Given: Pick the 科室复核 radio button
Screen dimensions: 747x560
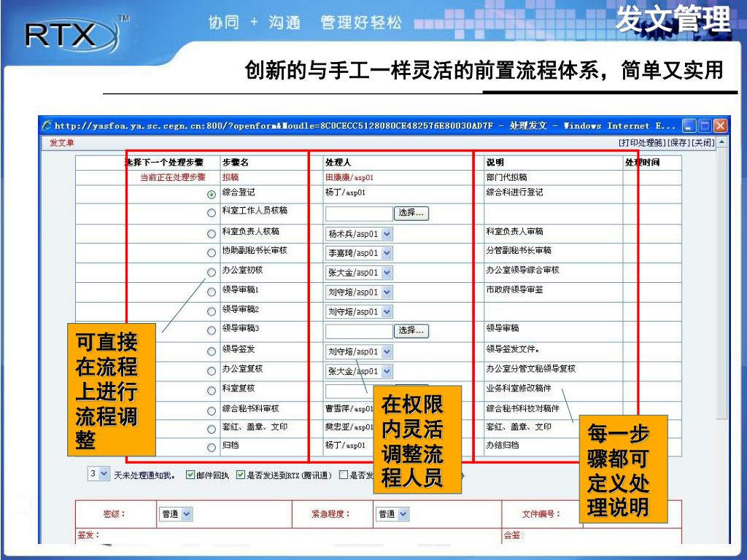Looking at the screenshot, I should point(212,391).
